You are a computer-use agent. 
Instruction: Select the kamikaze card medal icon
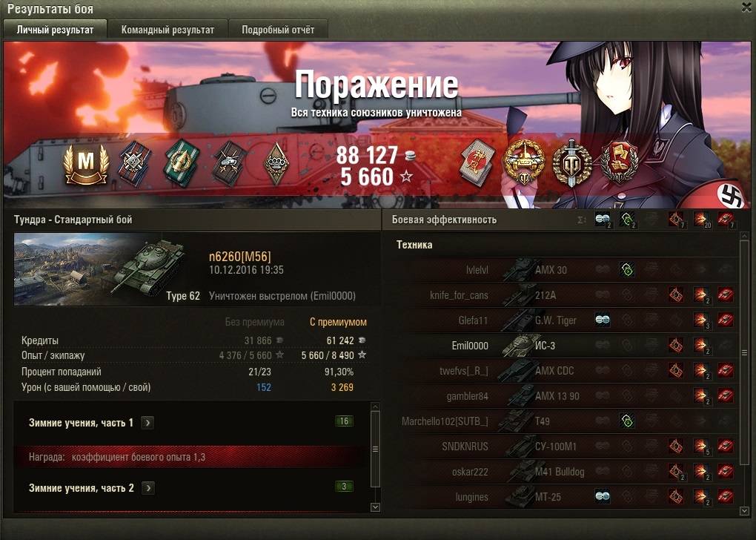click(x=477, y=162)
